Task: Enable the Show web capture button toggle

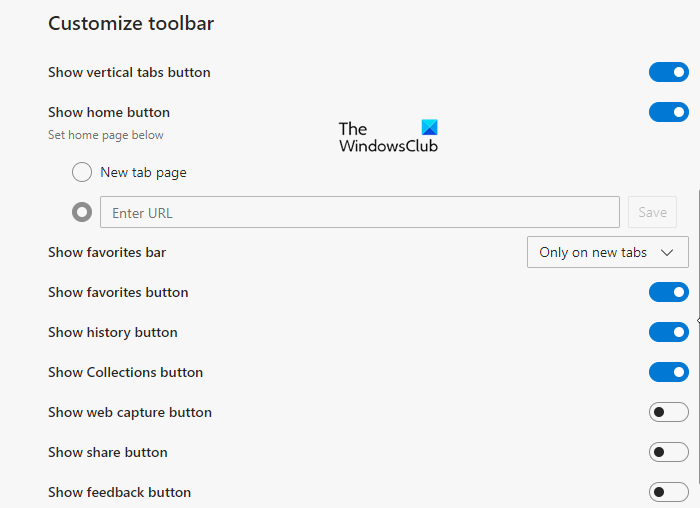Action: (668, 412)
